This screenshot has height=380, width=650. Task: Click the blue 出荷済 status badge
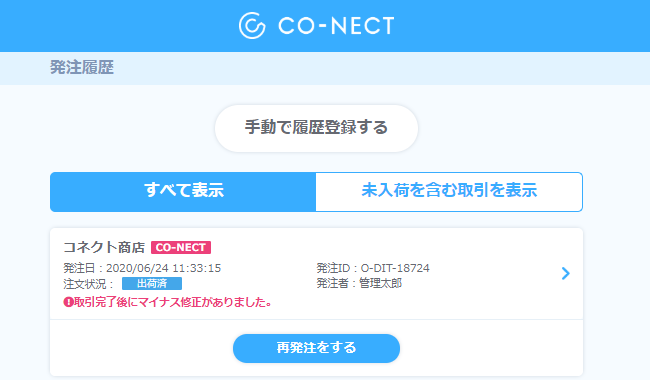coord(152,283)
